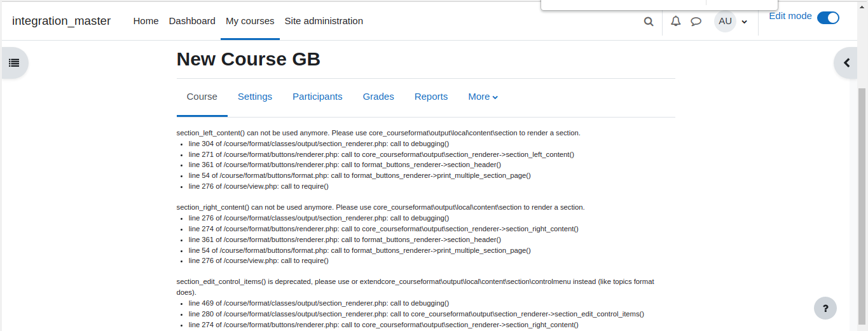Image resolution: width=868 pixels, height=331 pixels.
Task: Switch to the Settings tab
Action: (255, 97)
